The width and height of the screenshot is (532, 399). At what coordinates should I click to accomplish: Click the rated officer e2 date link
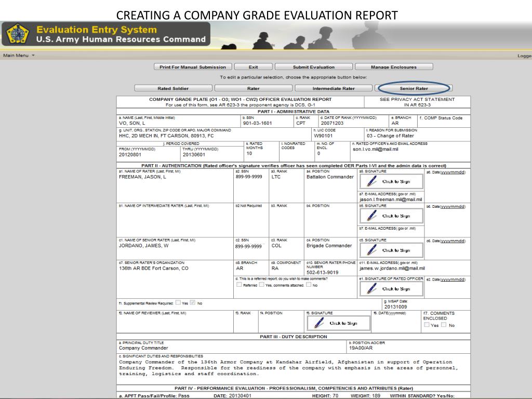coord(453,280)
